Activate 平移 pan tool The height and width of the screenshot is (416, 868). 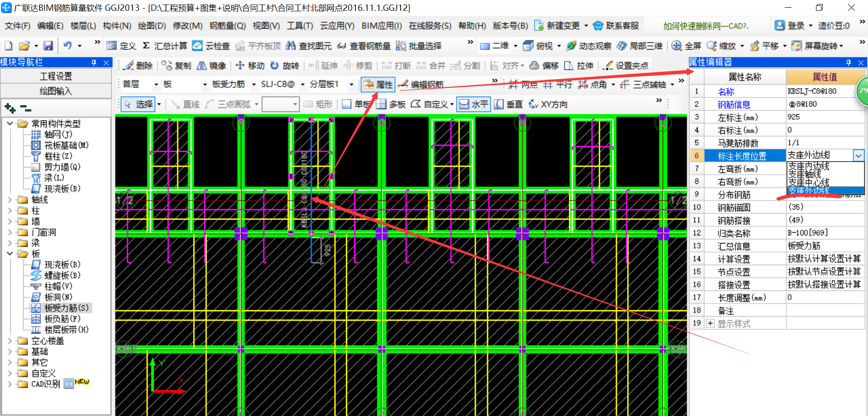point(764,46)
